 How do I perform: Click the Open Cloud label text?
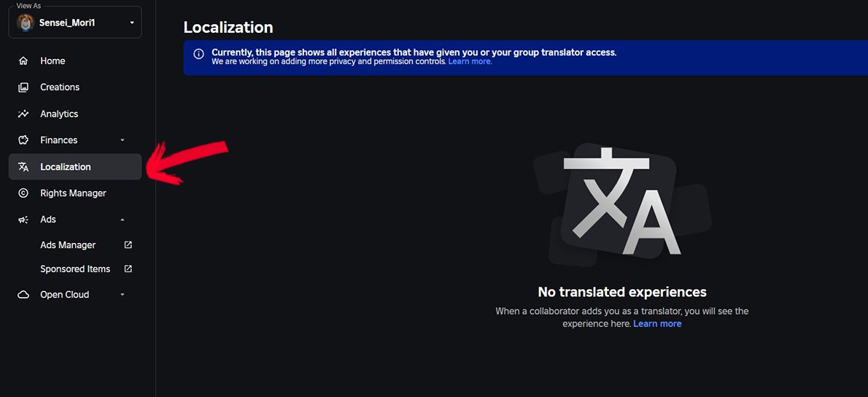pos(64,295)
